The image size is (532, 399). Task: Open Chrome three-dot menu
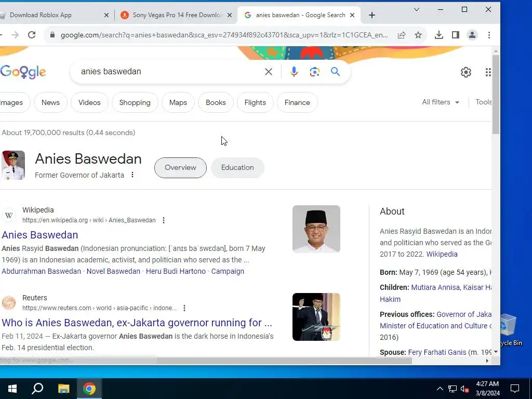pos(489,35)
